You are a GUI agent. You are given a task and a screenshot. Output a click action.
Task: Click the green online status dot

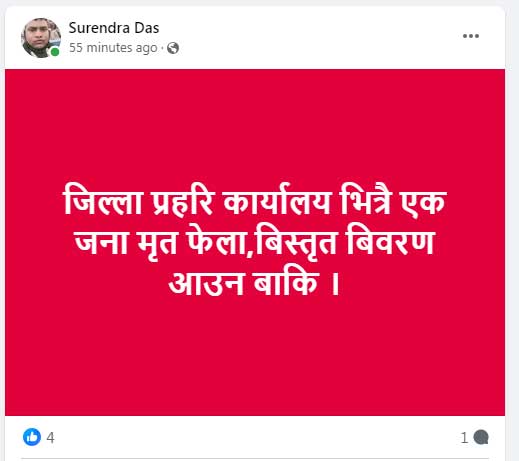pos(55,52)
